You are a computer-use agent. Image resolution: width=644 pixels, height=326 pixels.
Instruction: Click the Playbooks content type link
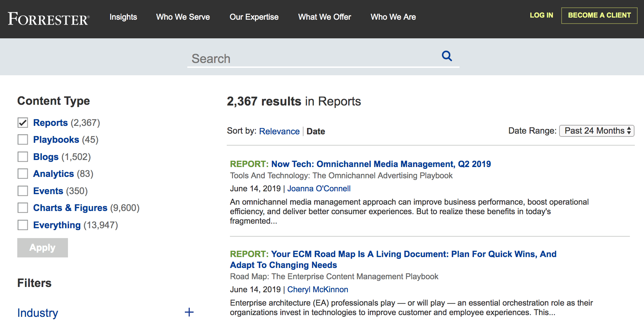(x=56, y=140)
